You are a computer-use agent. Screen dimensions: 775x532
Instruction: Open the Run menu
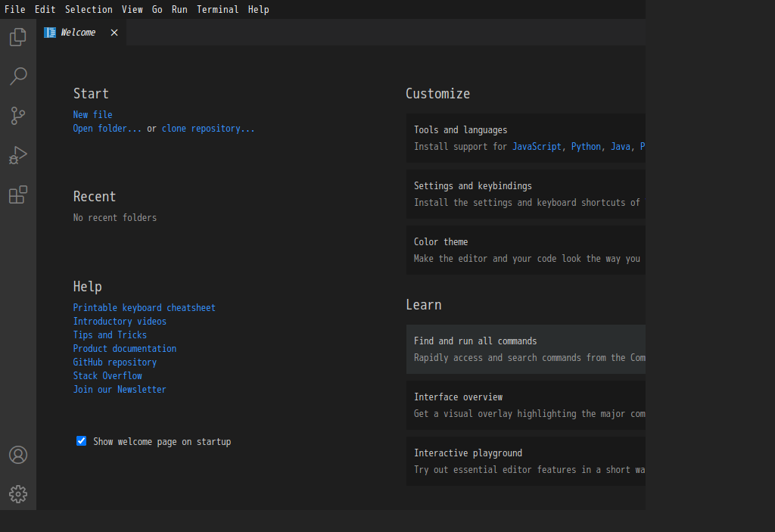(x=179, y=9)
